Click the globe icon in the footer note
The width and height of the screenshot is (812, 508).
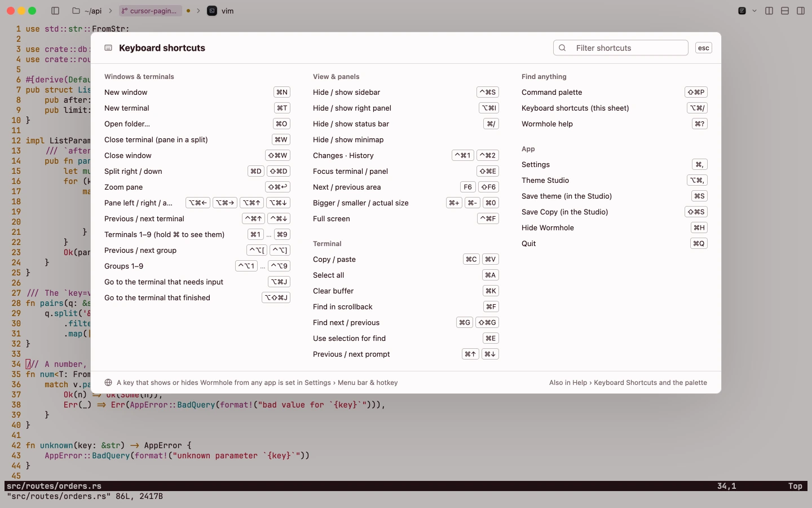[x=108, y=383]
